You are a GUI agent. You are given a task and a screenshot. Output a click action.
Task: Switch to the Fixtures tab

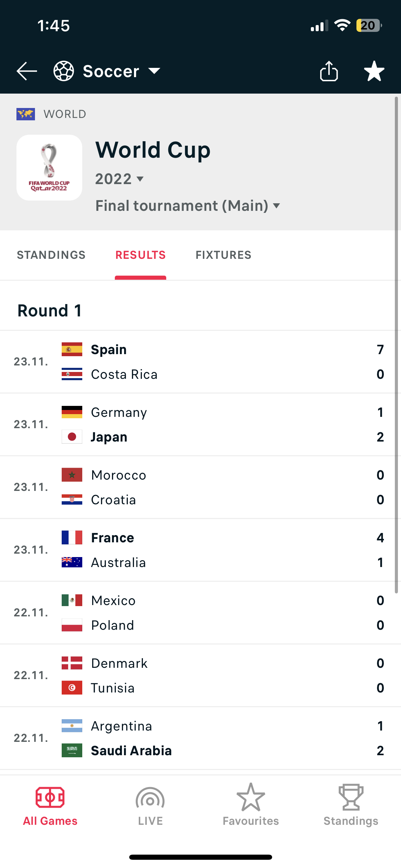(x=223, y=255)
